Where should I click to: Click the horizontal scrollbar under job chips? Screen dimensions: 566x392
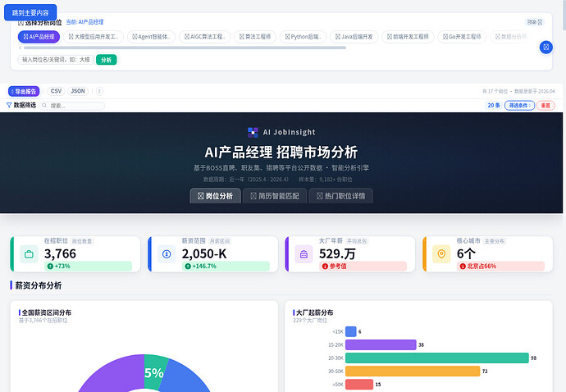185,48
